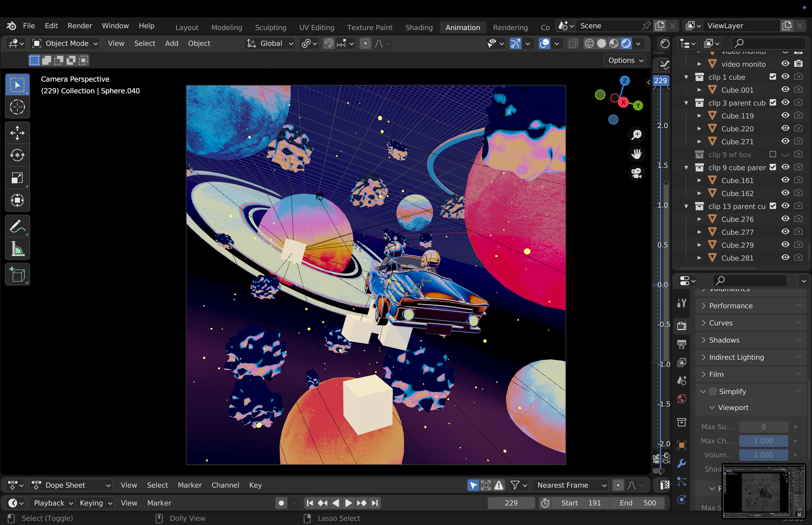The height and width of the screenshot is (525, 812).
Task: Activate the Measure tool
Action: pyautogui.click(x=17, y=249)
